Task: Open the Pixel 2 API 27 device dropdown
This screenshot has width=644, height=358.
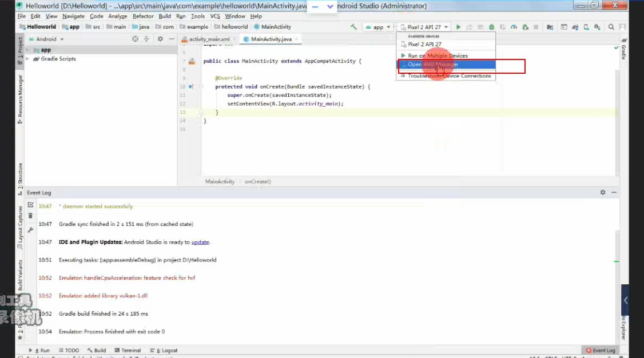Action: [425, 27]
